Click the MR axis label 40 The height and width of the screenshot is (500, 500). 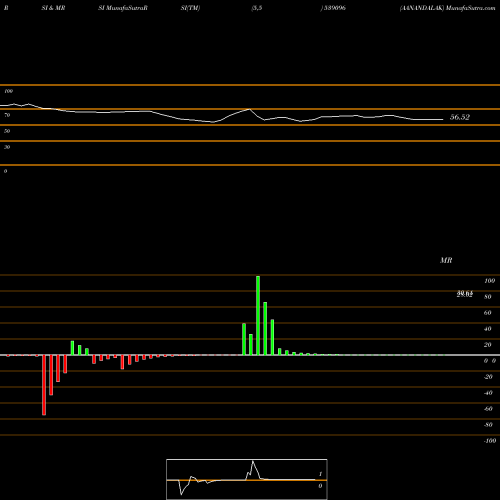pyautogui.click(x=488, y=329)
